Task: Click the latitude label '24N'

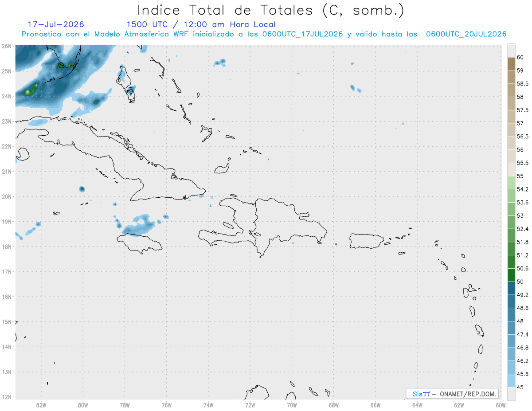Action: (x=6, y=96)
